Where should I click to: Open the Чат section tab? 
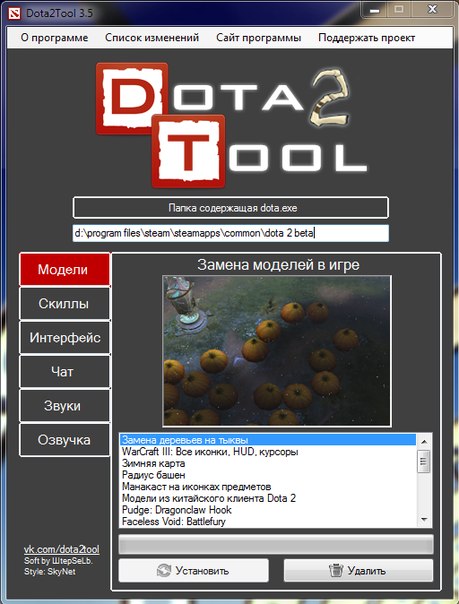(x=63, y=372)
